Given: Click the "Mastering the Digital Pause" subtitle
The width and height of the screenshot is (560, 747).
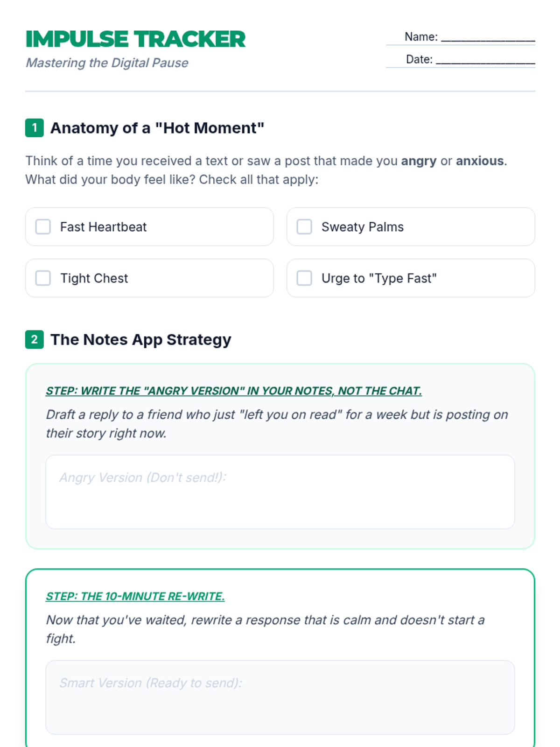Looking at the screenshot, I should tap(107, 63).
